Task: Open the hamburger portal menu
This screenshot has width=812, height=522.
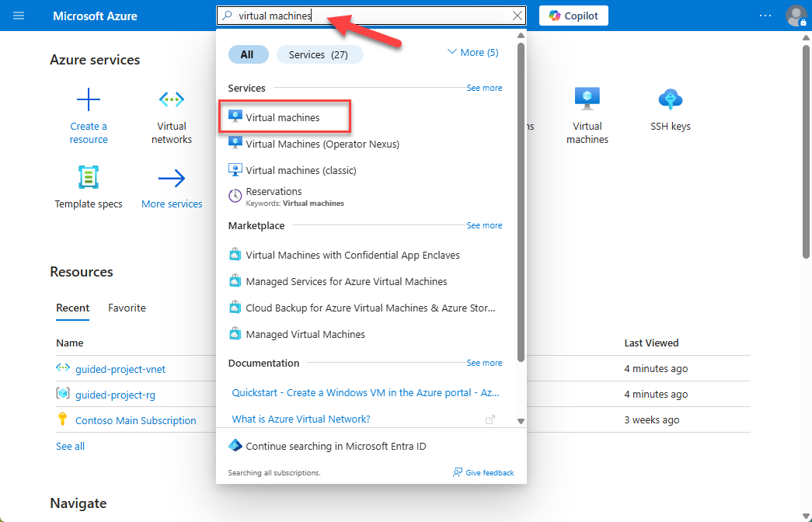Action: tap(19, 16)
